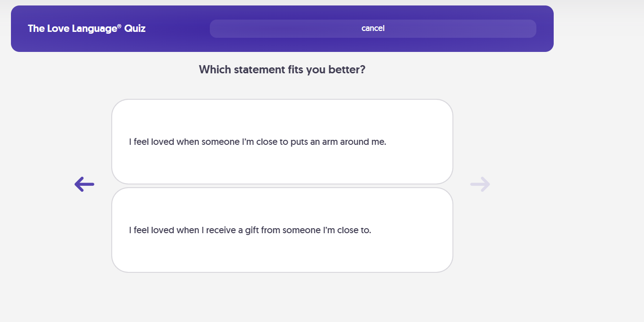Click the 'Which statement fits you better?' heading
Viewport: 644px width, 322px height.
(282, 70)
